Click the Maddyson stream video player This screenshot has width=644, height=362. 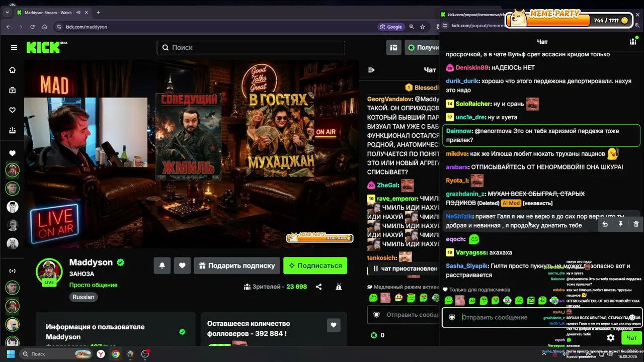[x=191, y=153]
